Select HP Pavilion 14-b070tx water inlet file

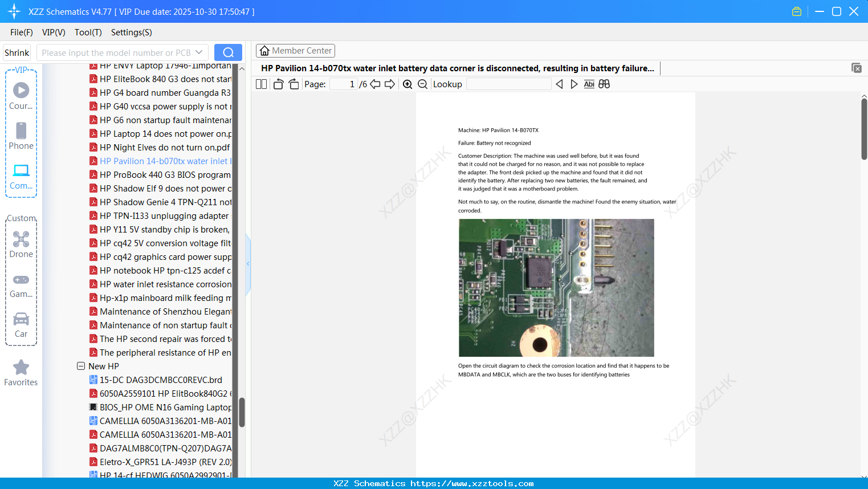[x=161, y=161]
